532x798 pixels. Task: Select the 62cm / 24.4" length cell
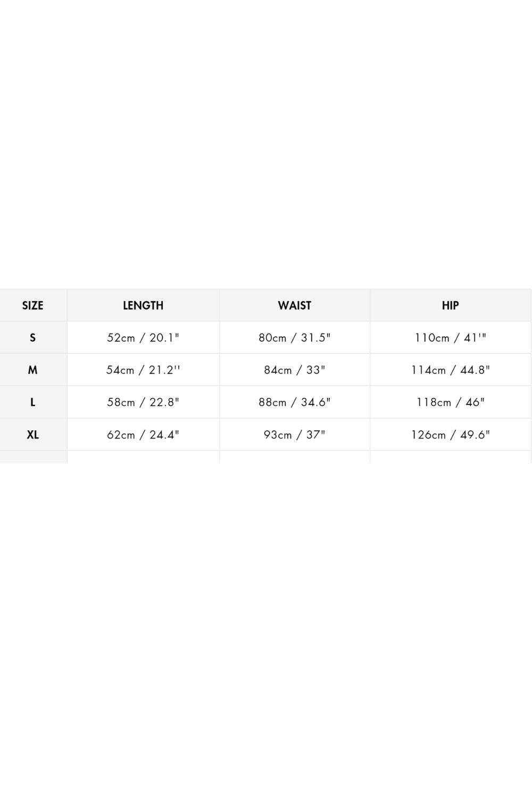click(143, 435)
